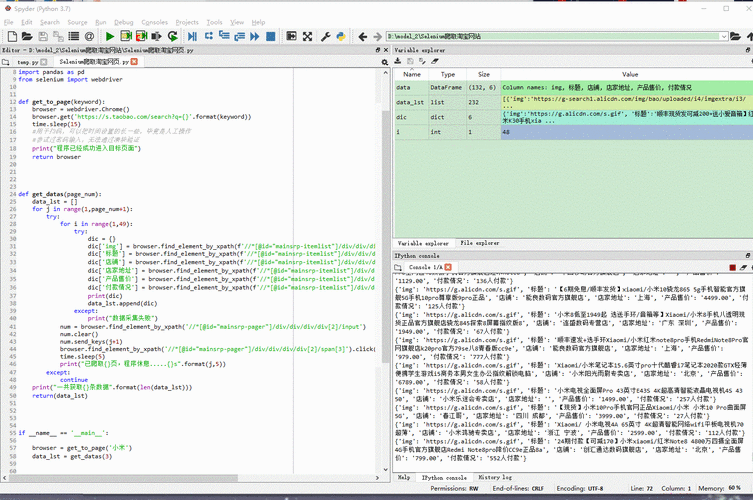Create a new file with toolbar icon
Screen dimensions: 753x500
click(12, 36)
